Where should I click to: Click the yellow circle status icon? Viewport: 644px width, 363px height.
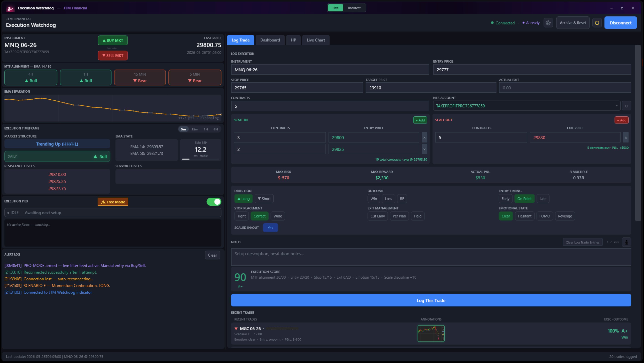(x=597, y=23)
